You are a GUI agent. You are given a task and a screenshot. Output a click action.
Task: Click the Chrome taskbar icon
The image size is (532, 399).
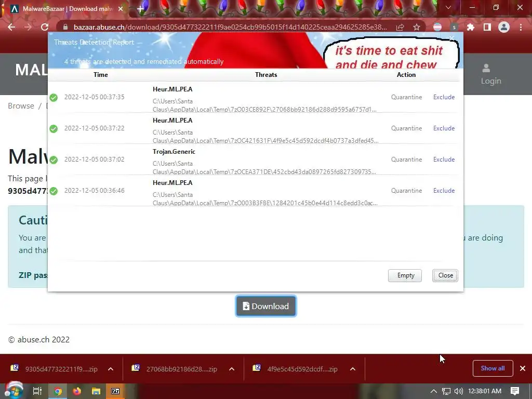click(58, 391)
